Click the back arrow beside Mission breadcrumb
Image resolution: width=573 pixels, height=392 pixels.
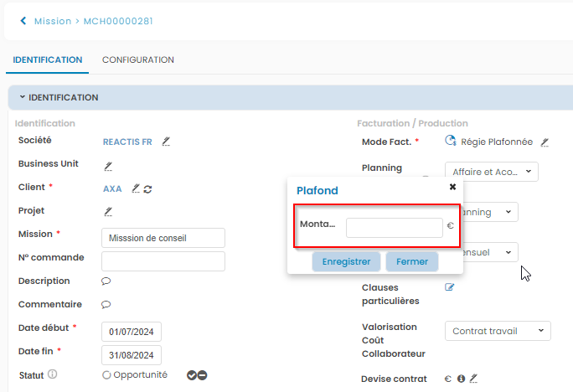23,21
